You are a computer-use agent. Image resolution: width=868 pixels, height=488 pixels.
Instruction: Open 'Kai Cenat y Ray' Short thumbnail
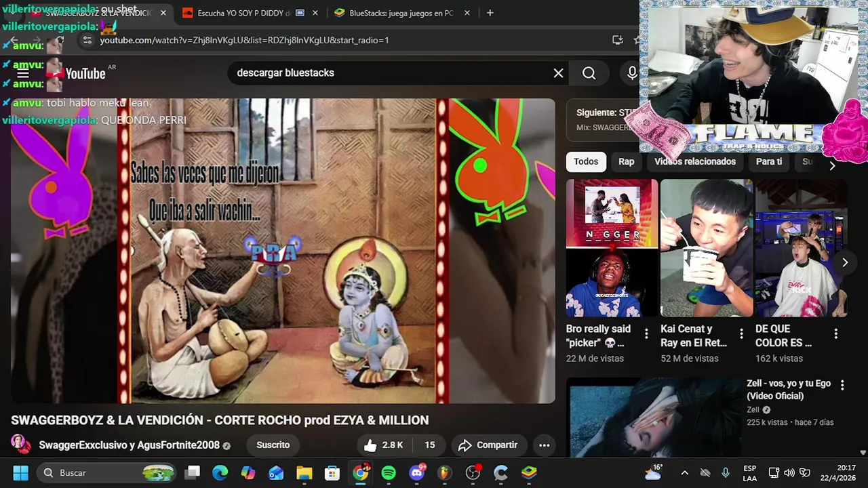707,248
